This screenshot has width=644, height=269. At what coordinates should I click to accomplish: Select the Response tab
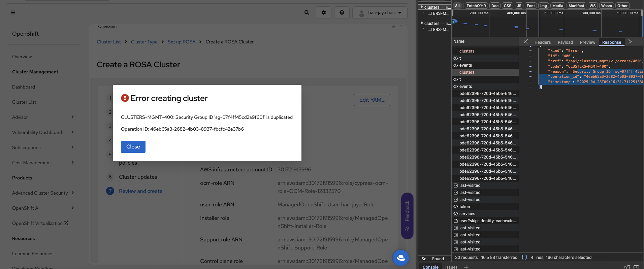click(612, 42)
